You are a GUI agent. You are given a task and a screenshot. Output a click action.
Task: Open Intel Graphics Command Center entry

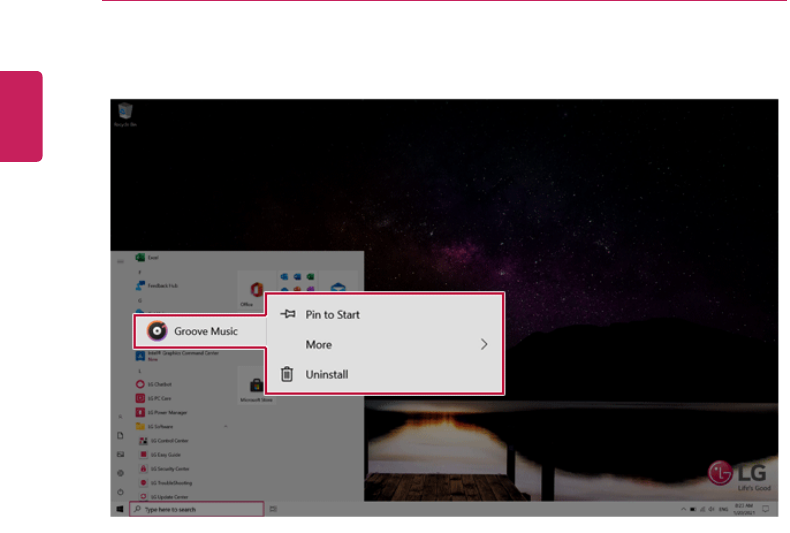pyautogui.click(x=177, y=356)
